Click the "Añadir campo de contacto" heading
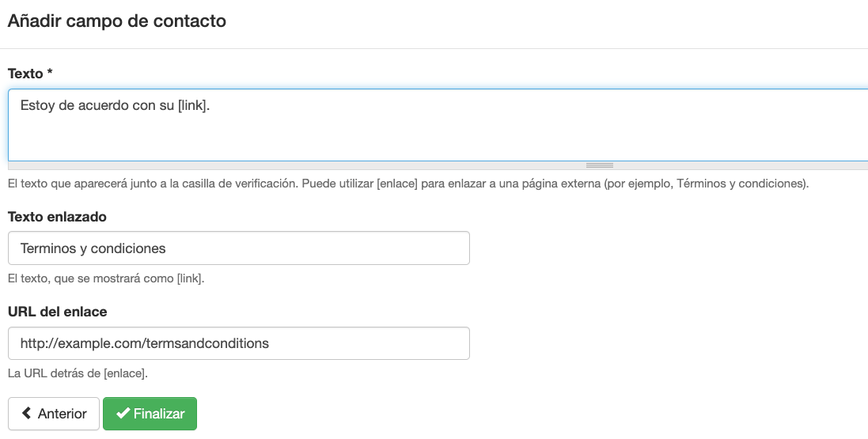This screenshot has width=868, height=439. [117, 21]
